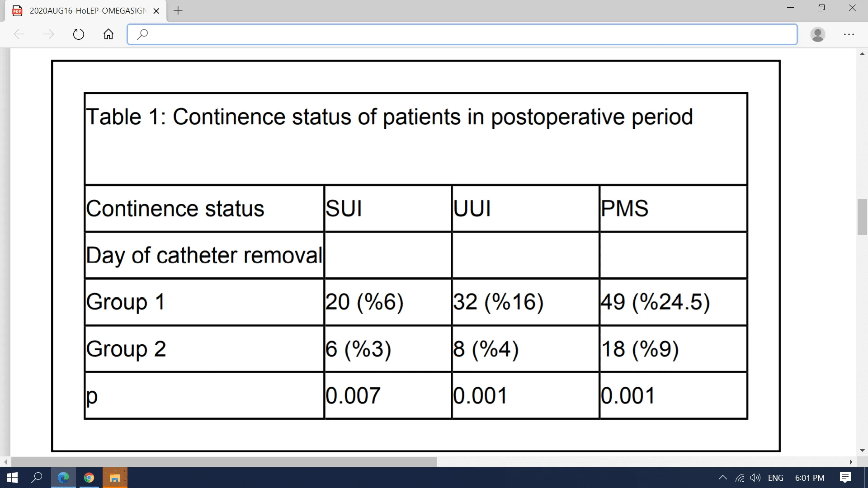
Task: Click the browser refresh icon
Action: [x=79, y=34]
